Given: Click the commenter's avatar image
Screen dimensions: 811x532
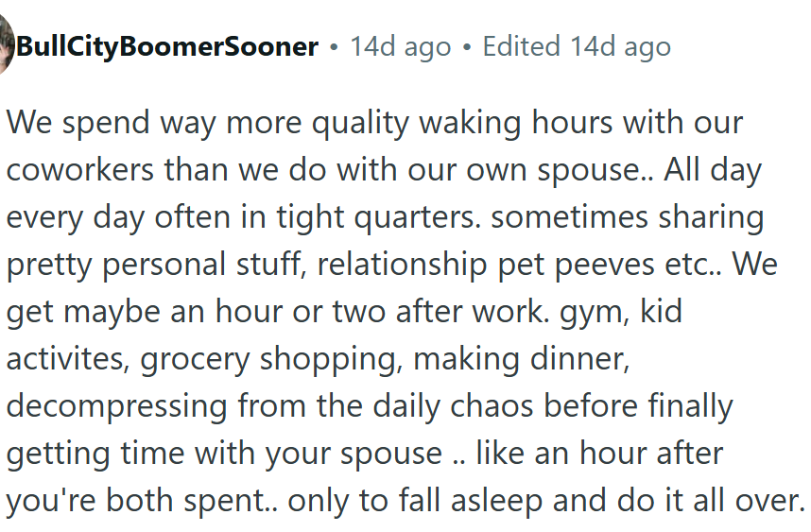Looking at the screenshot, I should point(5,46).
